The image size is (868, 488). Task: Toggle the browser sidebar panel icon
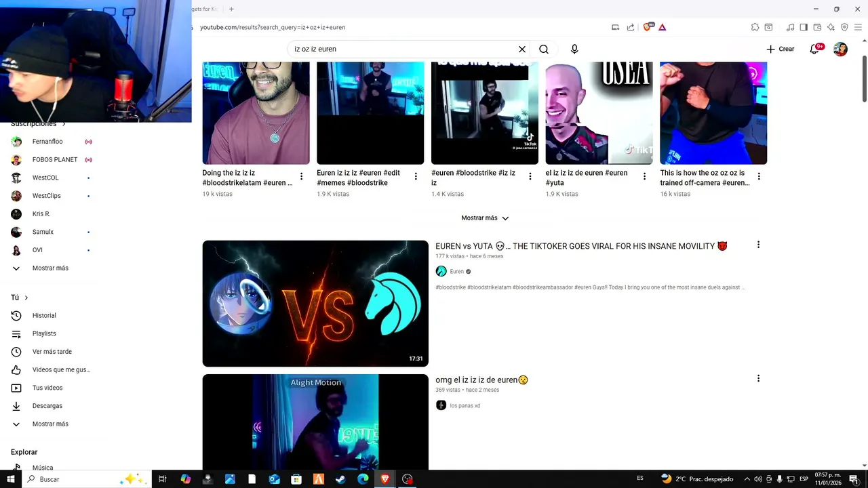coord(804,27)
